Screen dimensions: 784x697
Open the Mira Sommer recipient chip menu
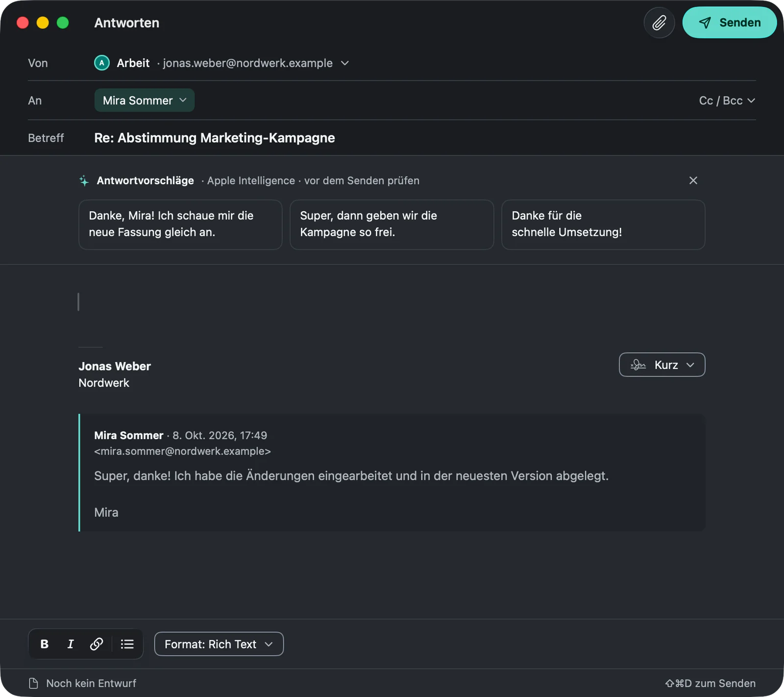(145, 100)
